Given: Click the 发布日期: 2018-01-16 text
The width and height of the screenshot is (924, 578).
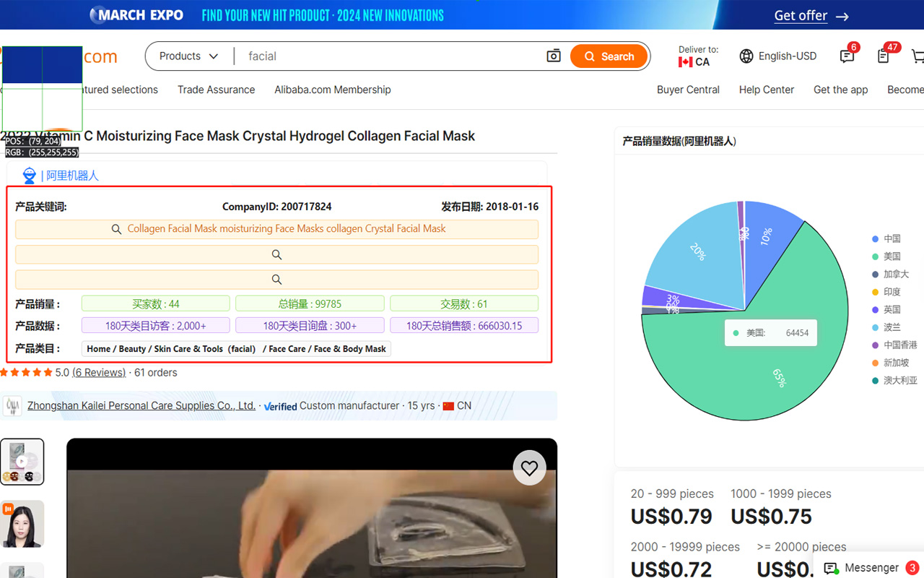Looking at the screenshot, I should pos(490,207).
